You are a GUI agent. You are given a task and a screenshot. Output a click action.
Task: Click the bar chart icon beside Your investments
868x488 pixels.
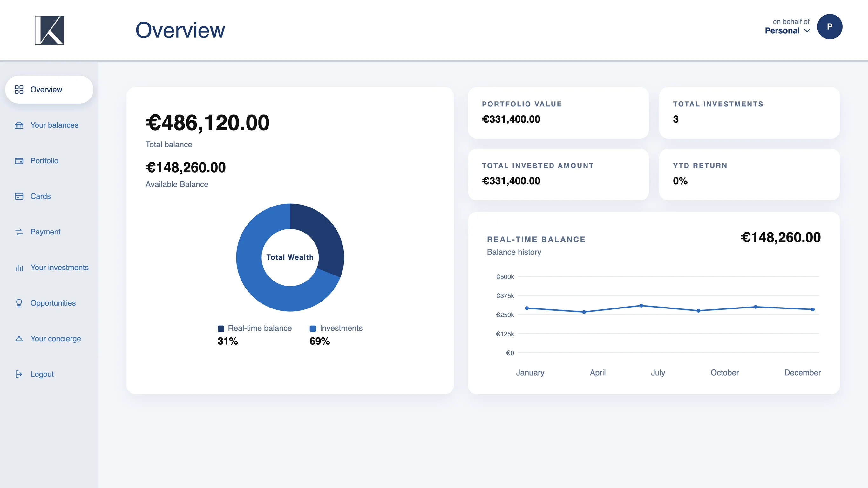click(19, 268)
